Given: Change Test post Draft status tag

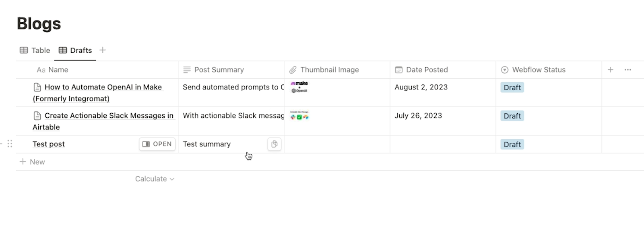Looking at the screenshot, I should click(512, 144).
